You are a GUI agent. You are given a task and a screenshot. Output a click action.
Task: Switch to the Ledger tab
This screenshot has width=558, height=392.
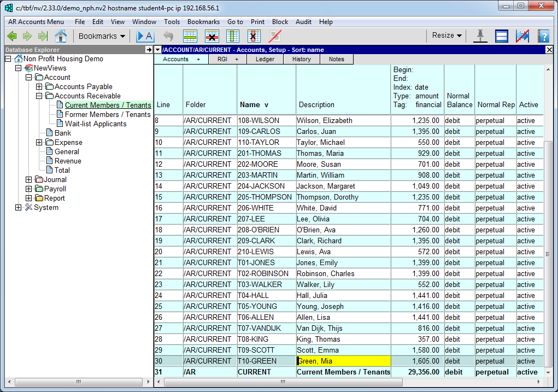point(265,59)
